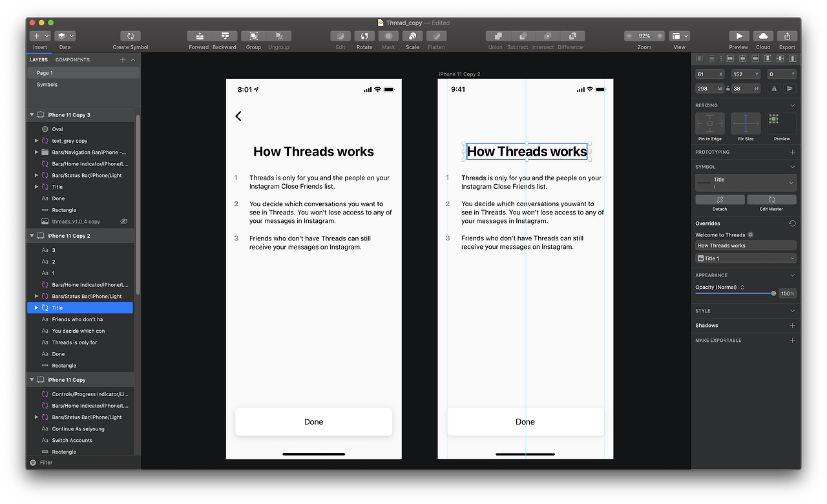Toggle the Fix Size resizing control
The width and height of the screenshot is (827, 504).
[746, 123]
